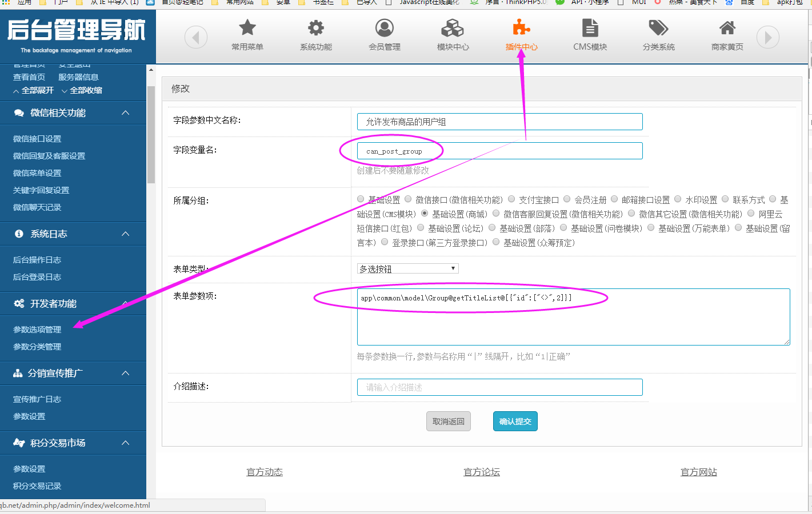Open 参数选项管理 in the sidebar
This screenshot has width=812, height=514.
(x=37, y=330)
